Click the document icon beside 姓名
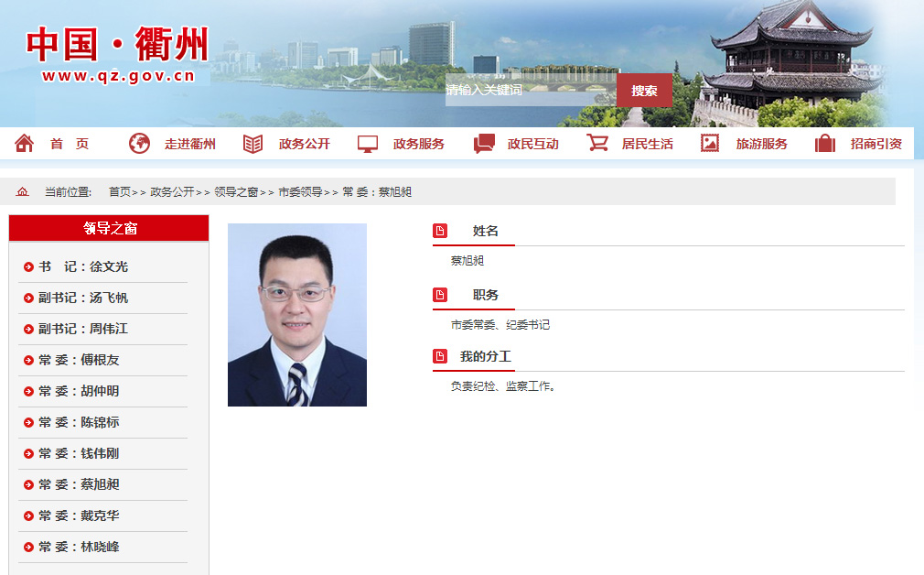The image size is (924, 575). pyautogui.click(x=438, y=230)
